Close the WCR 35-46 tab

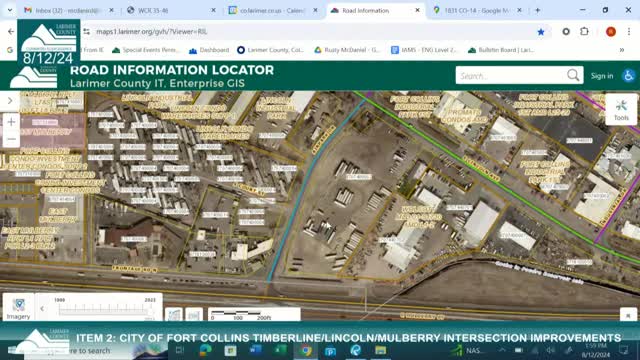(x=213, y=10)
